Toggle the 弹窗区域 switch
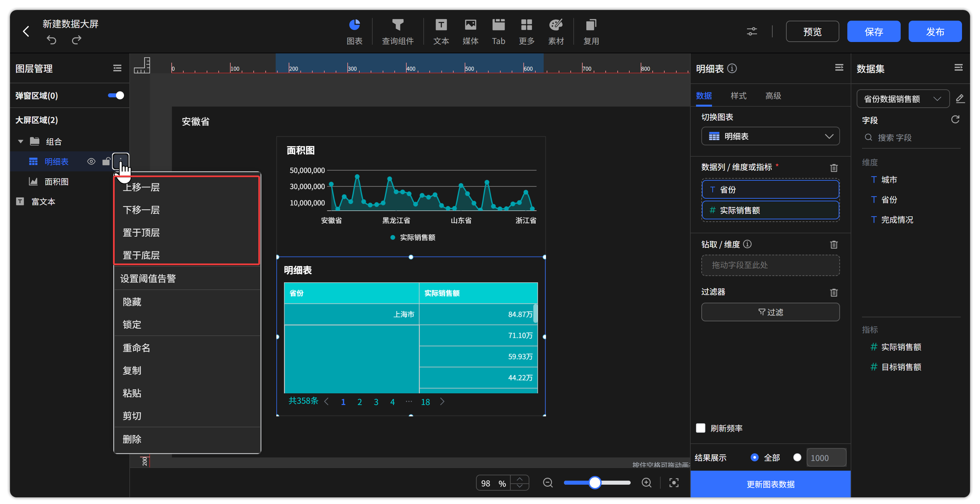Screen dimensions: 980x504 [116, 95]
